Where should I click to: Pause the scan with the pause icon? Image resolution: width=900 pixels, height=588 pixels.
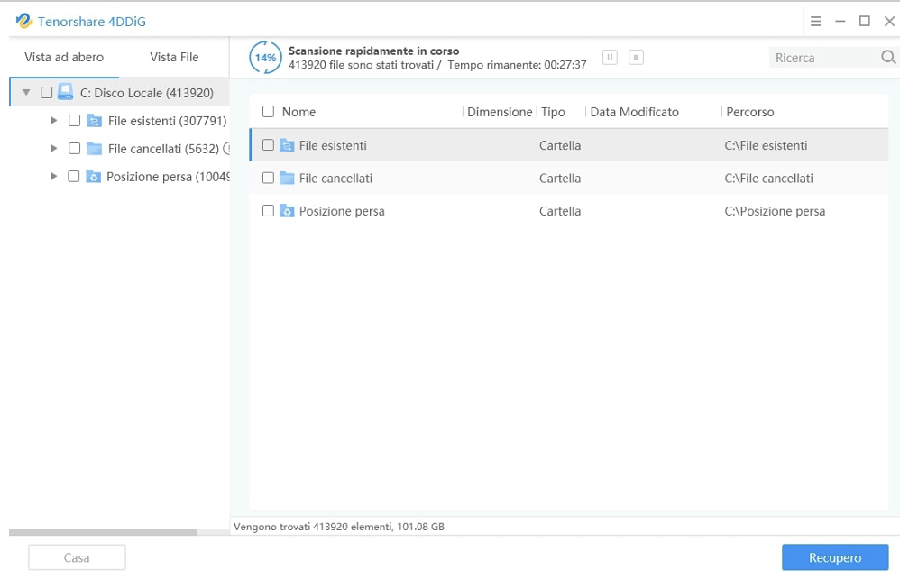pos(610,57)
